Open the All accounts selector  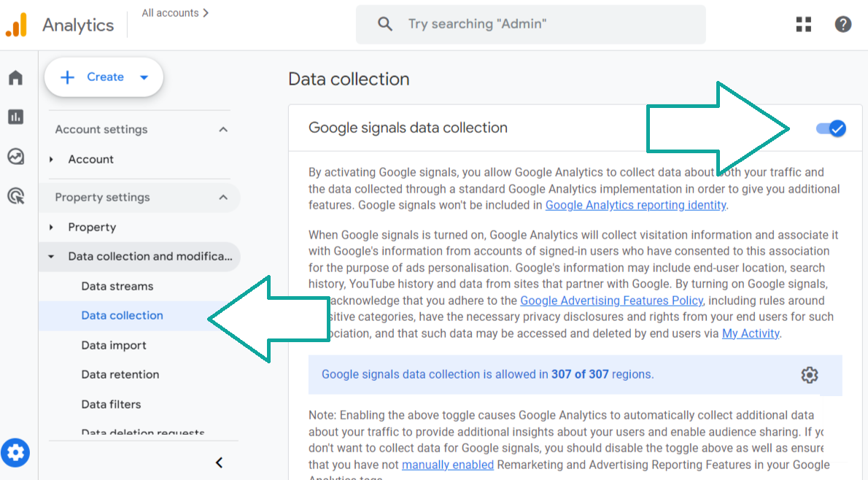coord(175,12)
